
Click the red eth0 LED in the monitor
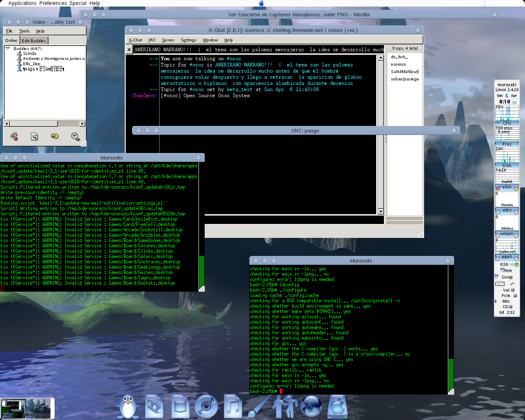click(x=498, y=188)
